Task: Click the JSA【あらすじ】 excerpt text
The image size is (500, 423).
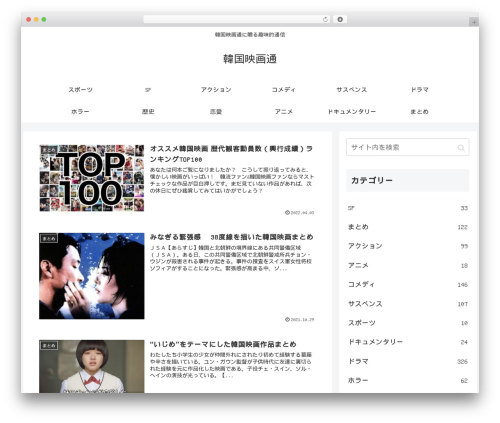Action: click(231, 258)
